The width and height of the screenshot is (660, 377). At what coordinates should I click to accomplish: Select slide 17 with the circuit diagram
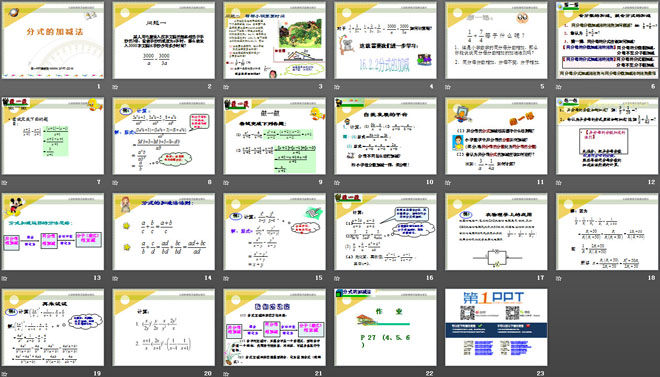pos(496,231)
